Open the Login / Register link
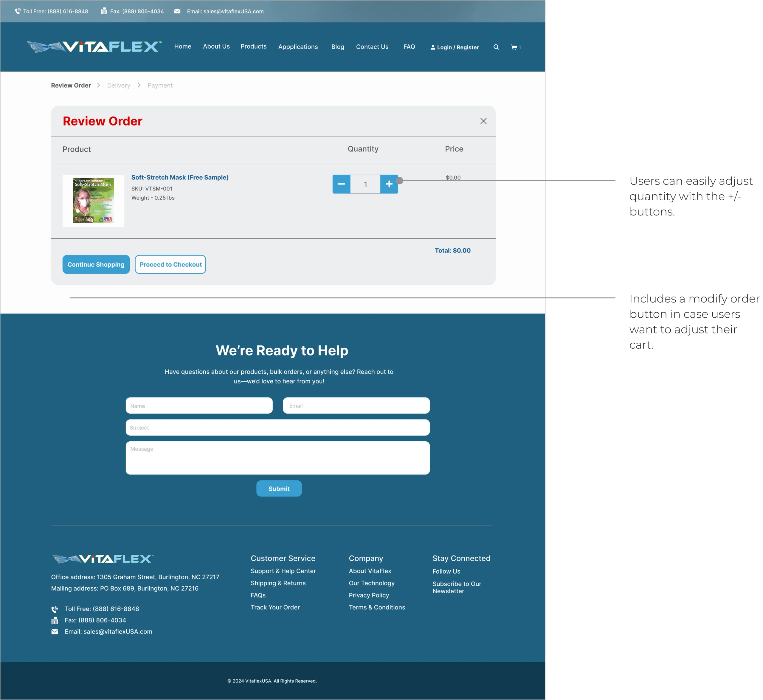 (455, 47)
